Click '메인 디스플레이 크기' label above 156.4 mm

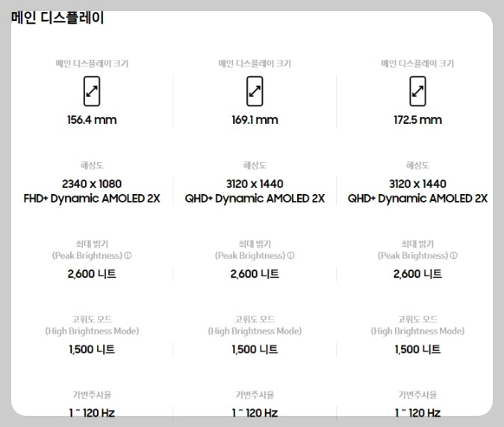[x=92, y=63]
